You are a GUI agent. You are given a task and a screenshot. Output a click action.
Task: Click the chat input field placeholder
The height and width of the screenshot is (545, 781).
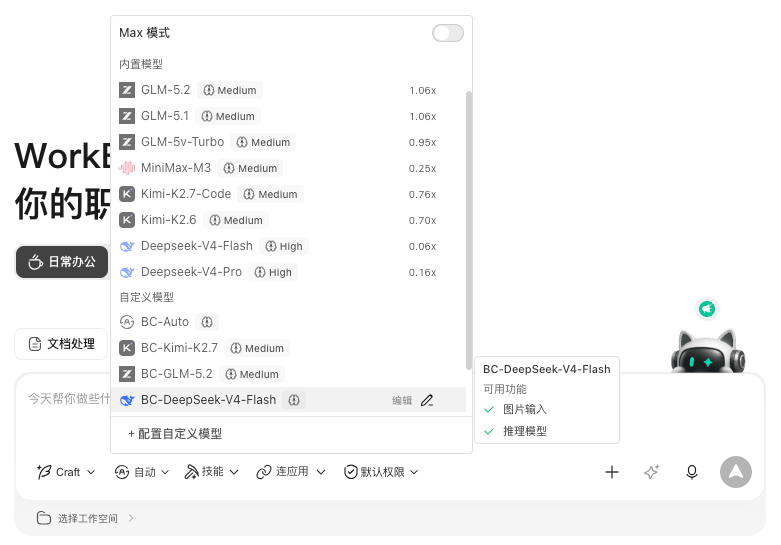pos(69,399)
